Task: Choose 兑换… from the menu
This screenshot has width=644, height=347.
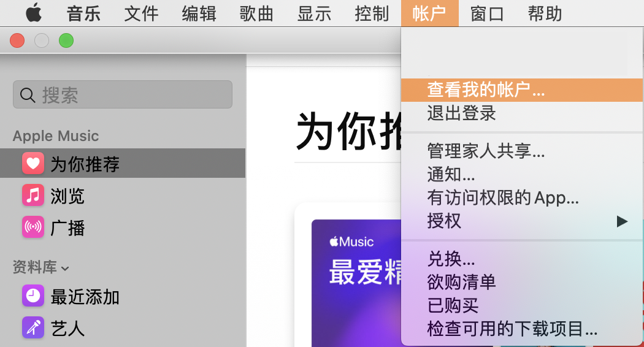Action: pyautogui.click(x=522, y=259)
